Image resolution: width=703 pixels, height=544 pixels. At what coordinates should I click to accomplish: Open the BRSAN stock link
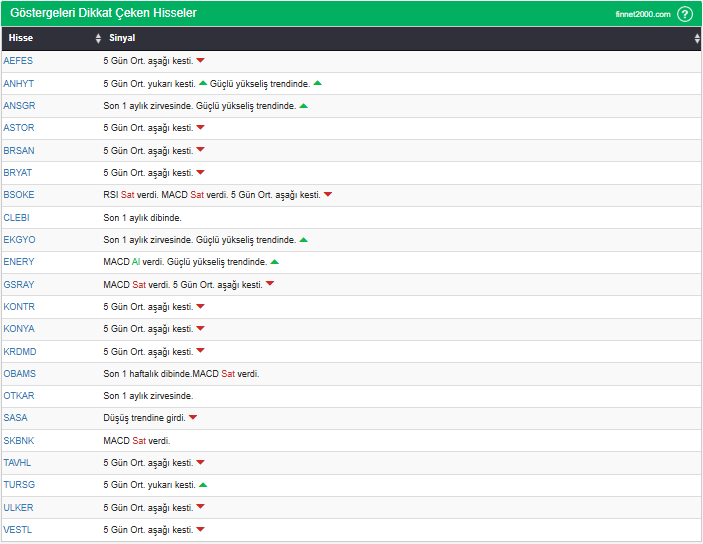(19, 150)
